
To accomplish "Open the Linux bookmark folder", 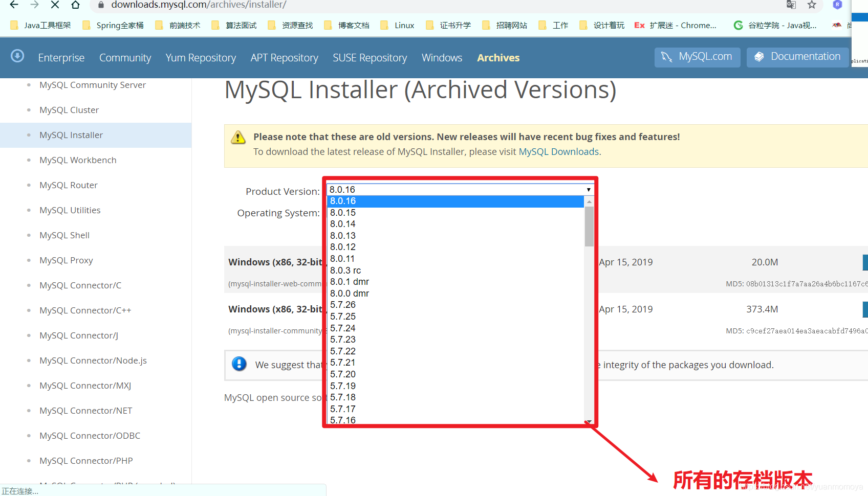I will coord(397,25).
